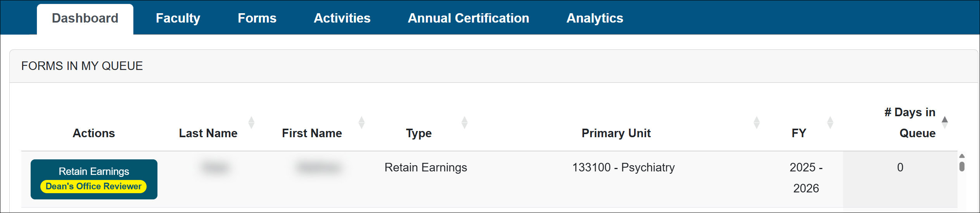This screenshot has width=980, height=213.
Task: Click the Retain Earnings type cell text
Action: tap(425, 168)
